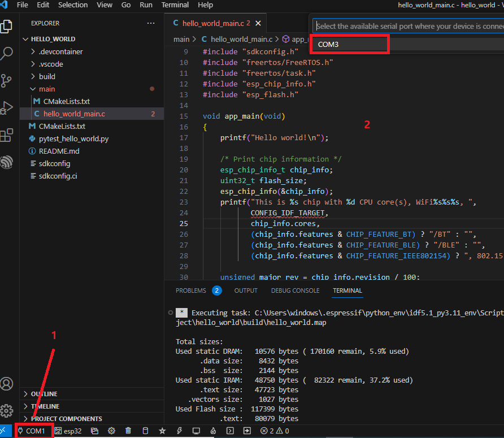504x438 pixels.
Task: Open the Run and Debug view
Action: tap(6, 108)
